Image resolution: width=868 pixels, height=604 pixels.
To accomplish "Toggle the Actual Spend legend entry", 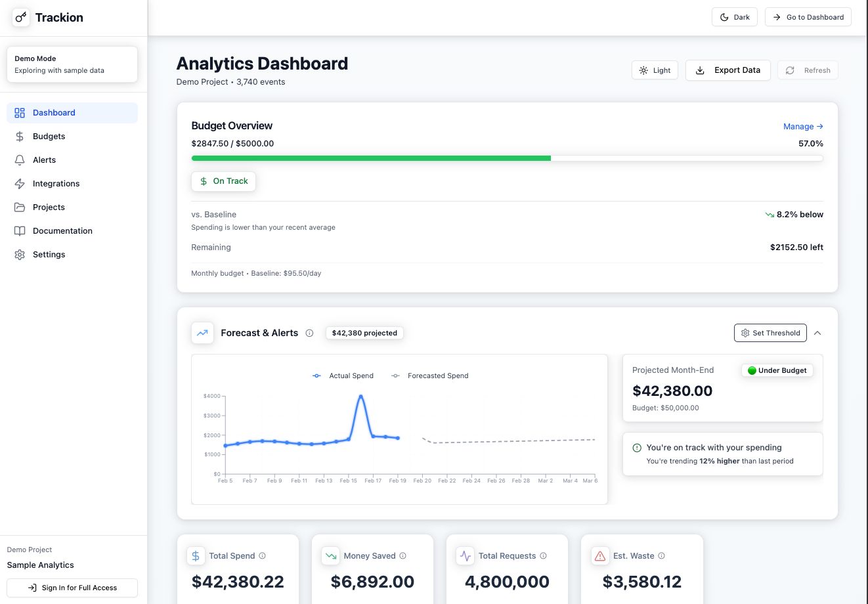I will [343, 376].
